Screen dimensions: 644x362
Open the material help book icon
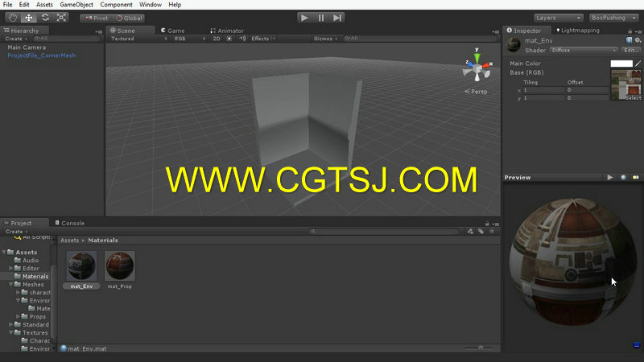coord(629,40)
